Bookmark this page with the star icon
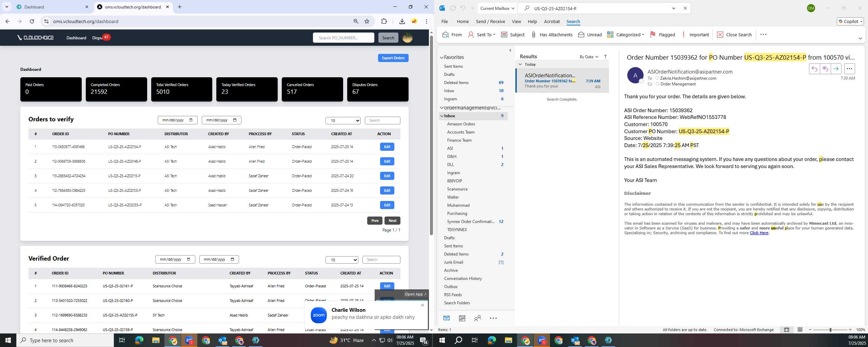The image size is (868, 347). point(367,21)
